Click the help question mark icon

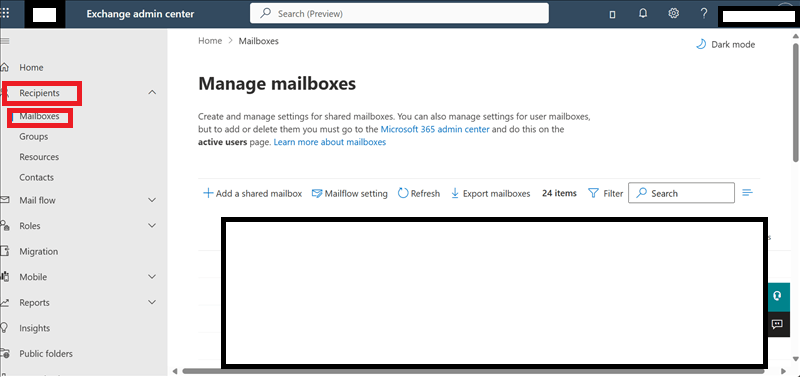[x=704, y=14]
